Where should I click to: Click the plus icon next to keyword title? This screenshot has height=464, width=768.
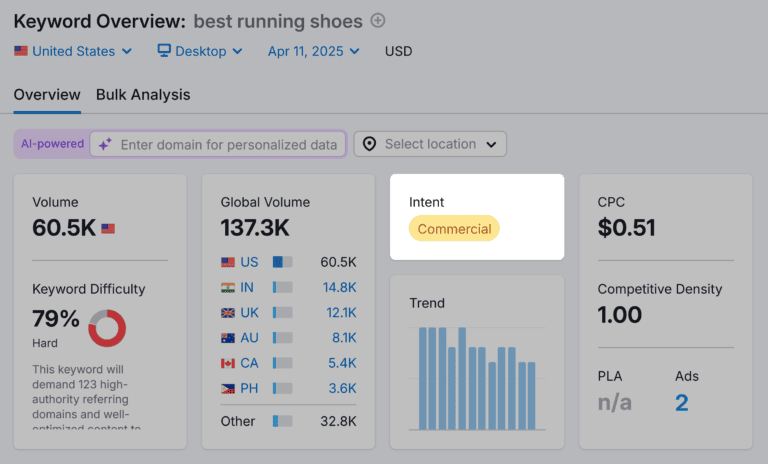pyautogui.click(x=378, y=21)
